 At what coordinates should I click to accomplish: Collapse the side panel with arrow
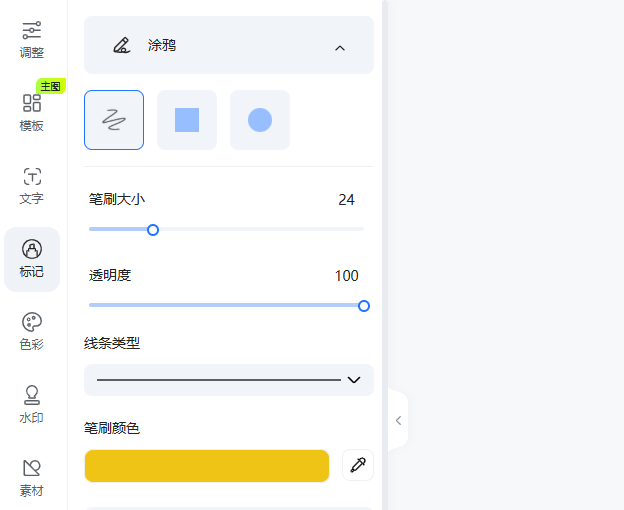398,420
